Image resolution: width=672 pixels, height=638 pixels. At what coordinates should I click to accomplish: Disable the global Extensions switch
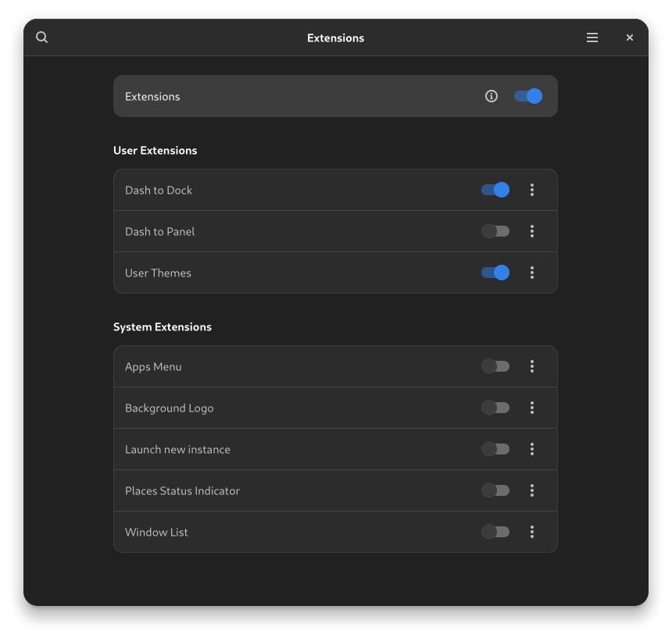point(528,96)
